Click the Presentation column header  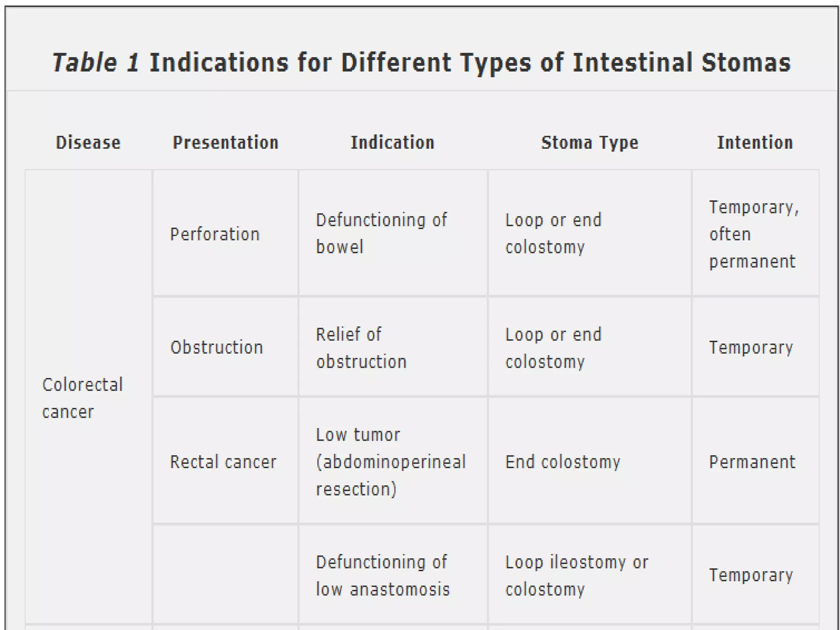tap(226, 143)
